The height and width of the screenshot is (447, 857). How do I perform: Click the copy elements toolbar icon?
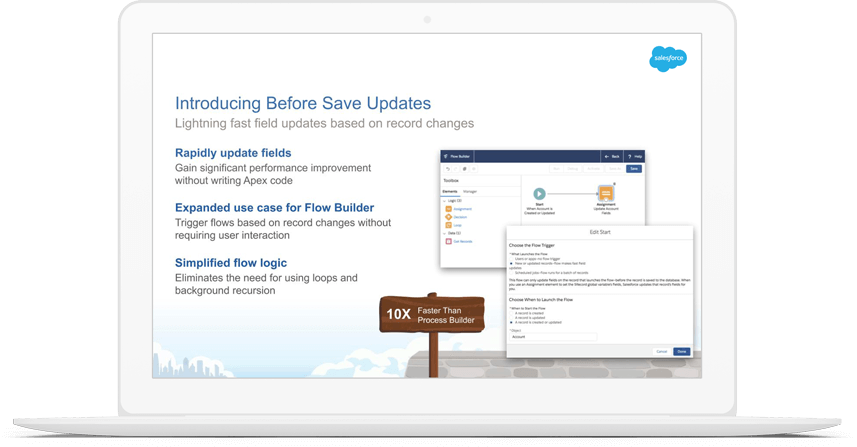point(465,169)
